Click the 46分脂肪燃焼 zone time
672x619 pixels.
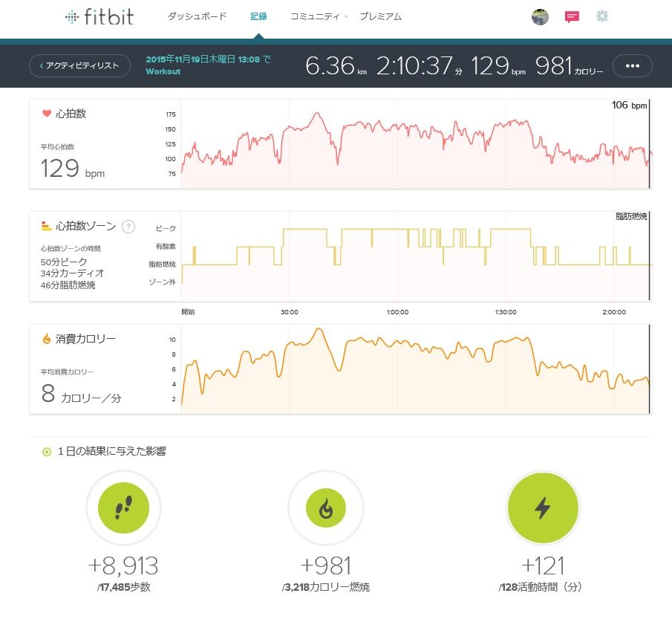click(x=68, y=285)
